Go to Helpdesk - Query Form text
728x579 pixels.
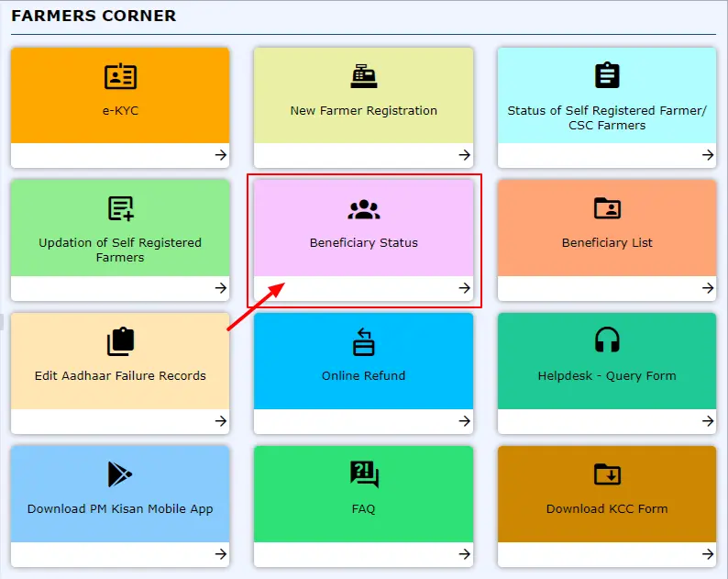[607, 376]
